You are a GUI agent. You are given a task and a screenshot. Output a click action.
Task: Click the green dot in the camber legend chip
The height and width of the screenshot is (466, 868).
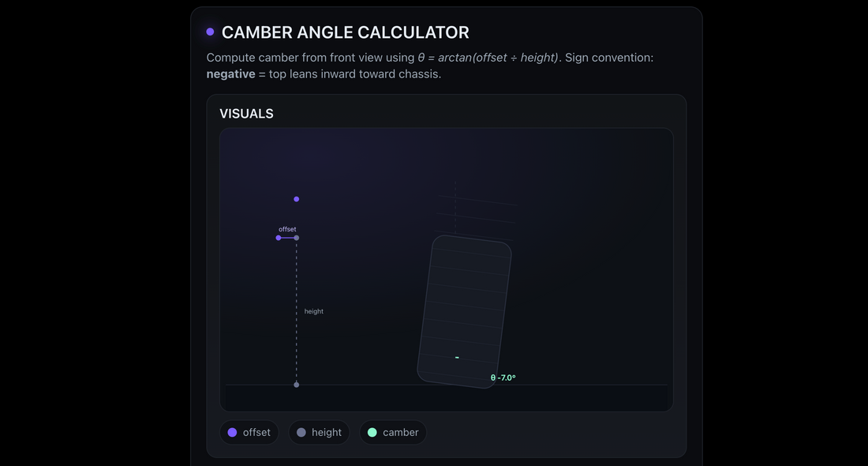point(372,432)
